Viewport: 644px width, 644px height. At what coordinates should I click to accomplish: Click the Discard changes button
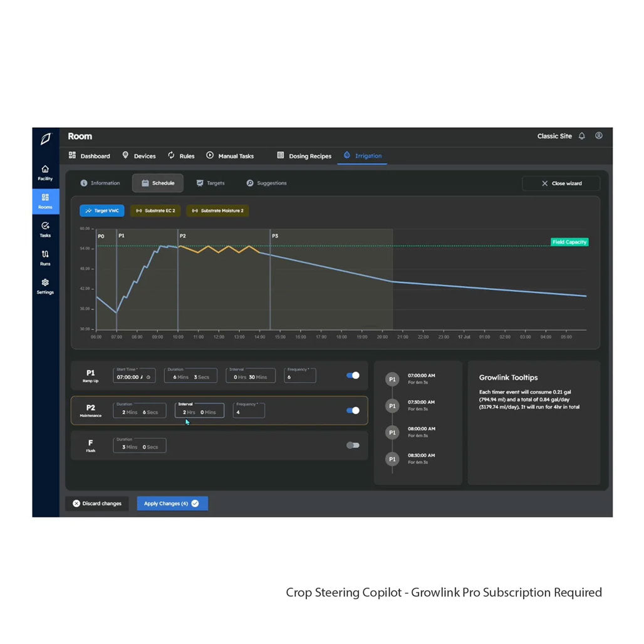97,504
